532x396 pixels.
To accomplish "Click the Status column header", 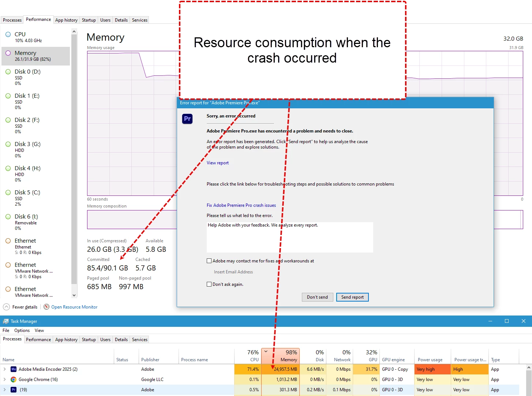I will tap(126, 356).
